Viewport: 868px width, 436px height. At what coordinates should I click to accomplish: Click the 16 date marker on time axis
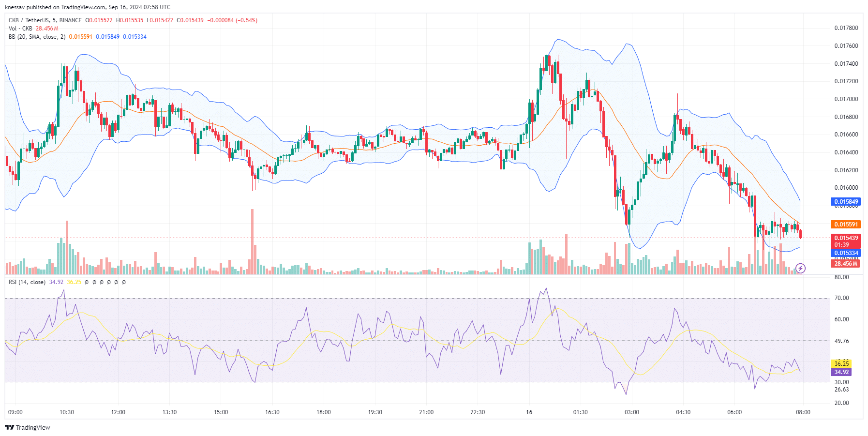[x=529, y=412]
